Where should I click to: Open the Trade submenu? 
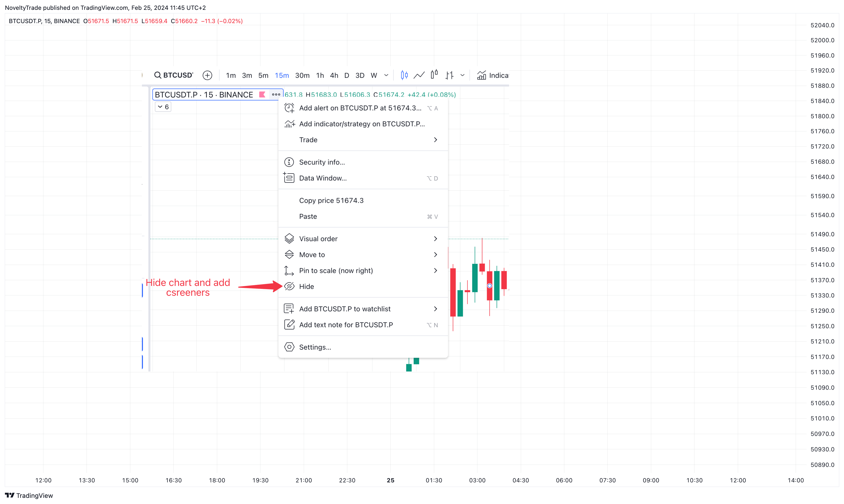(363, 140)
